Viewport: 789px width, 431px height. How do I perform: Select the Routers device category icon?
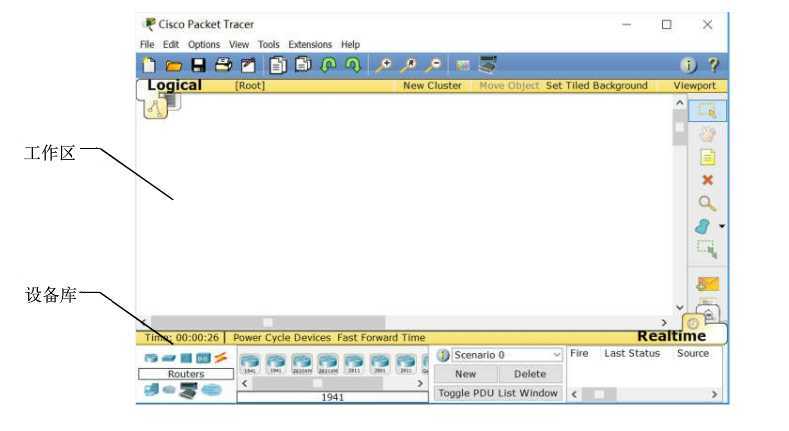(x=151, y=358)
